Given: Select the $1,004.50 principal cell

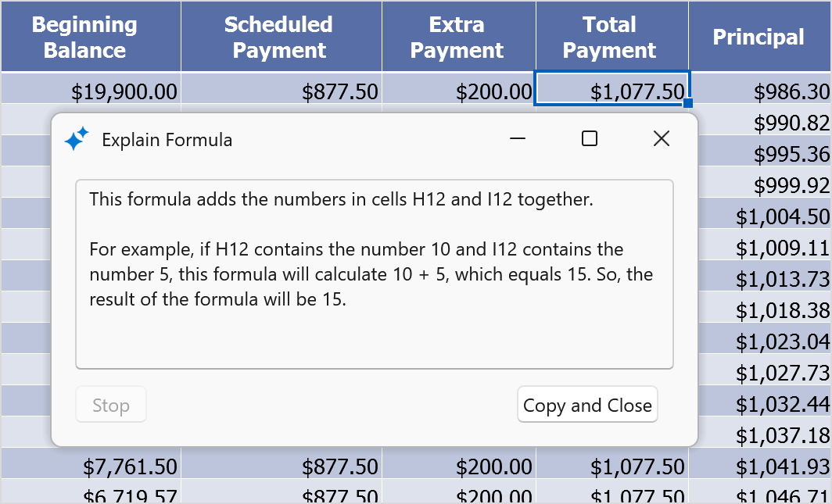Looking at the screenshot, I should pyautogui.click(x=782, y=216).
